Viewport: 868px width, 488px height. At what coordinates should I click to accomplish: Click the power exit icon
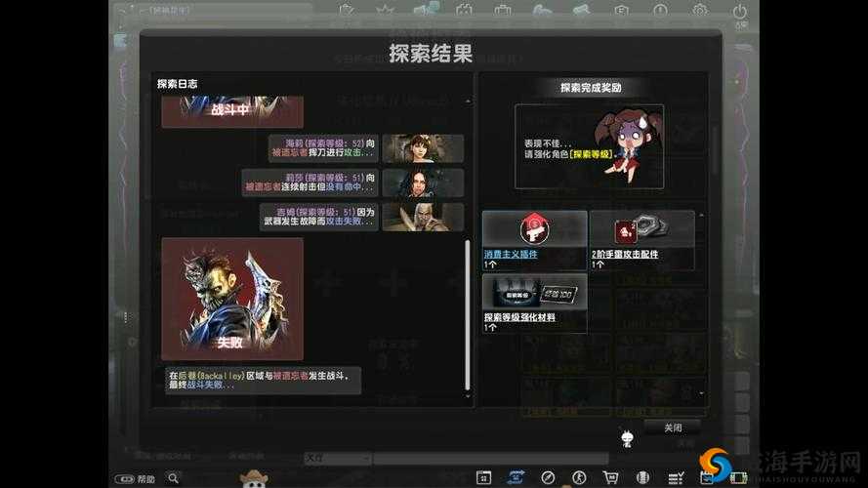[x=740, y=11]
